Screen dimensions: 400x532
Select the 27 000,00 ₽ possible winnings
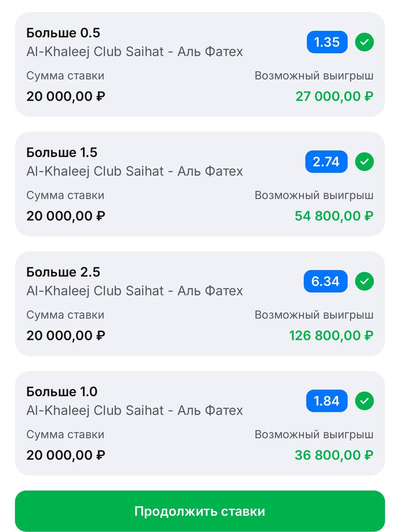[334, 96]
